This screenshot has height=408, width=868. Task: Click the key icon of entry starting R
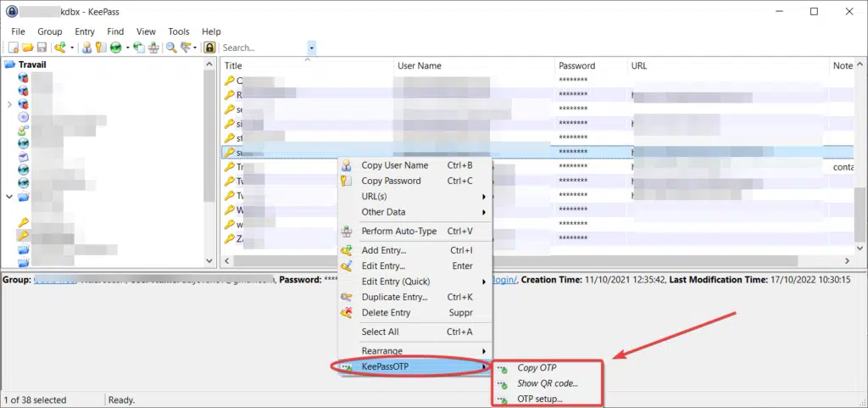[229, 95]
